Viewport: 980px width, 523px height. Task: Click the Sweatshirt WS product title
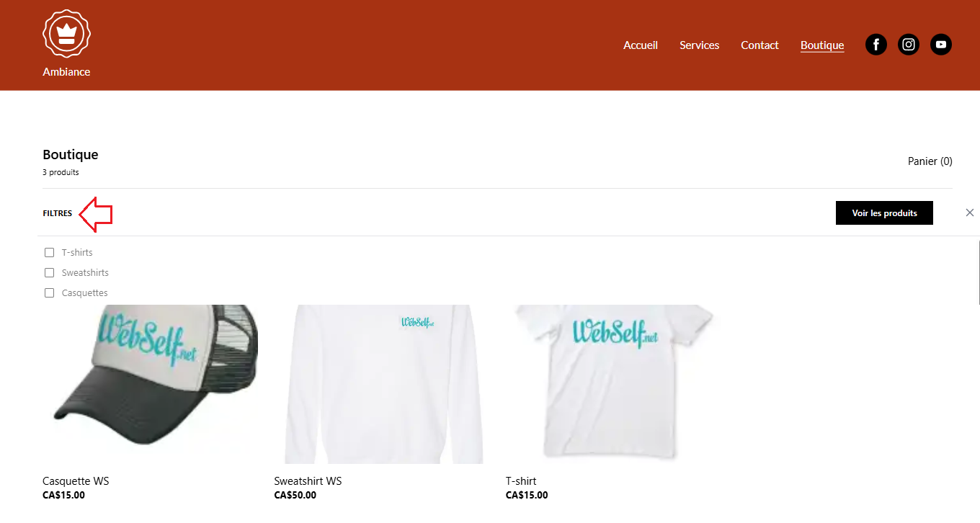tap(308, 481)
